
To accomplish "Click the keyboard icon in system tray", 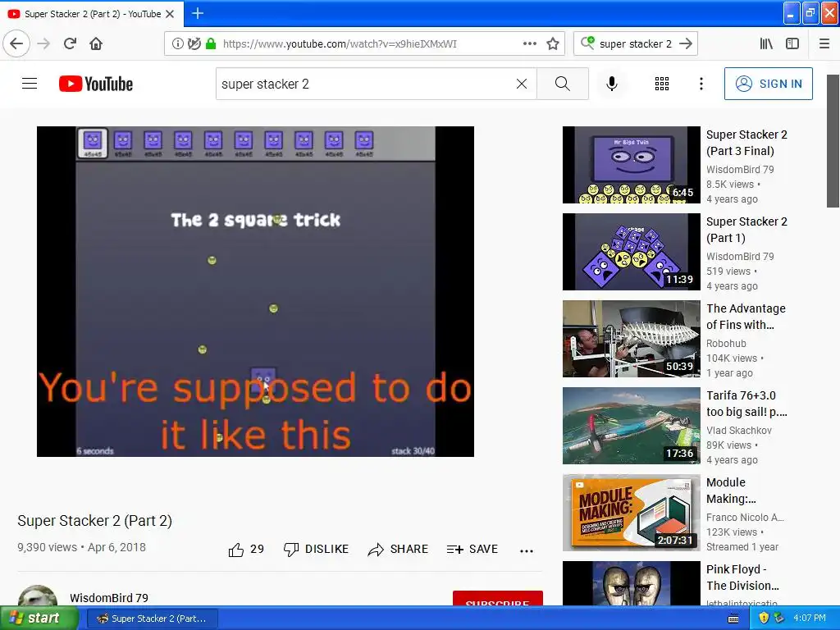I will pos(733,619).
